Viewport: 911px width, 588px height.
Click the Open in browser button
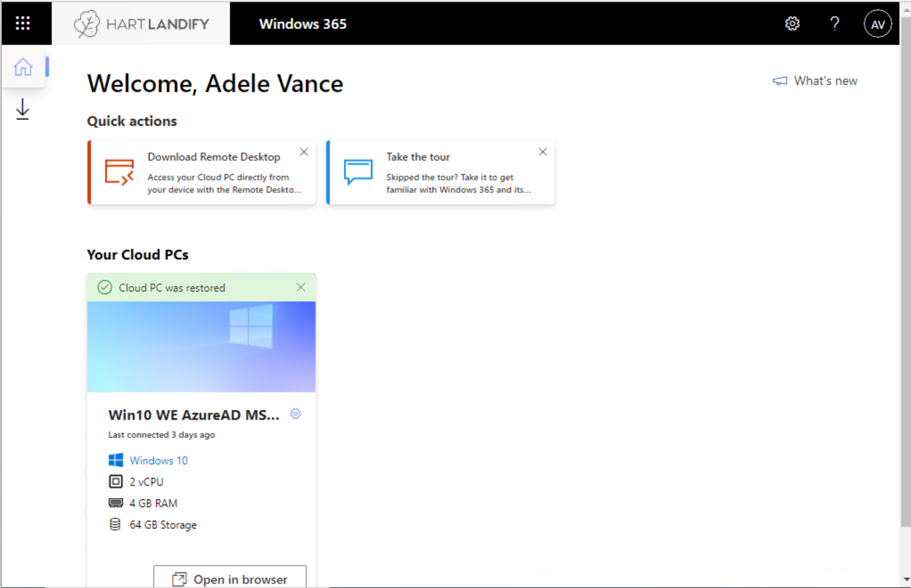click(x=230, y=577)
